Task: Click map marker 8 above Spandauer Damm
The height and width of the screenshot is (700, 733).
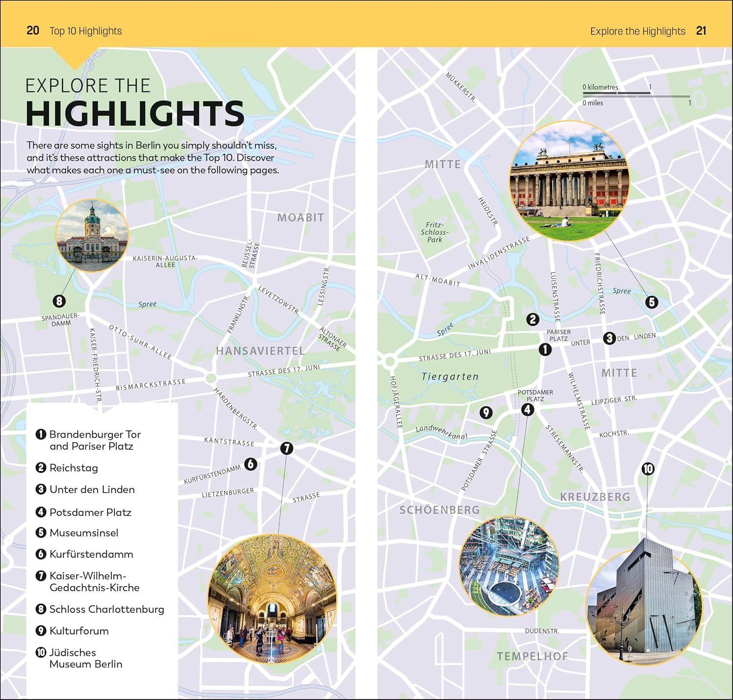Action: (x=59, y=301)
